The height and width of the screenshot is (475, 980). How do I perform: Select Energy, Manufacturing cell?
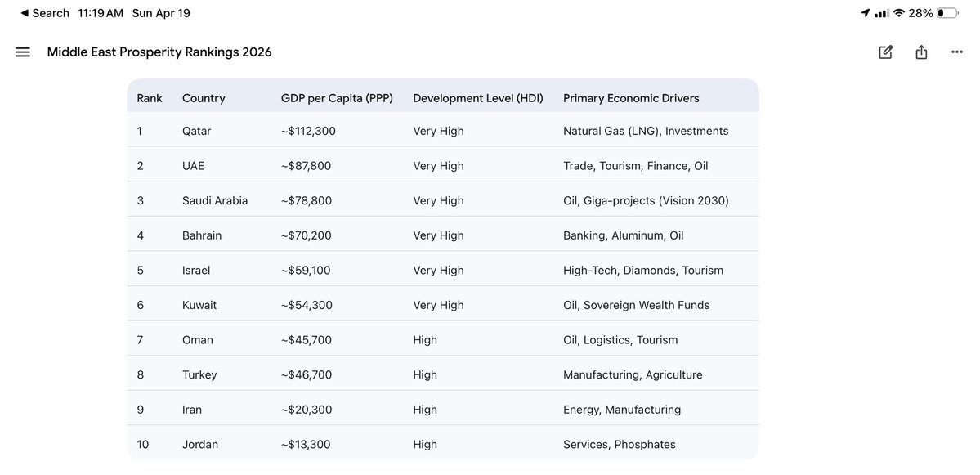tap(622, 410)
